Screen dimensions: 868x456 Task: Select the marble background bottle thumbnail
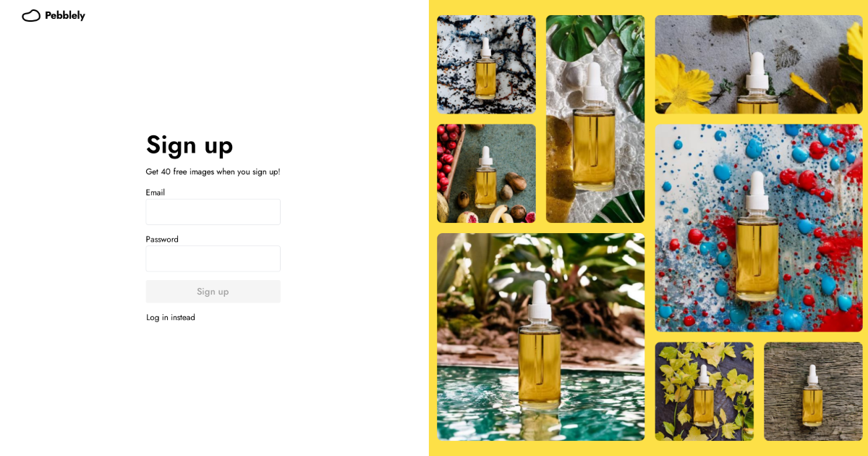pyautogui.click(x=486, y=64)
